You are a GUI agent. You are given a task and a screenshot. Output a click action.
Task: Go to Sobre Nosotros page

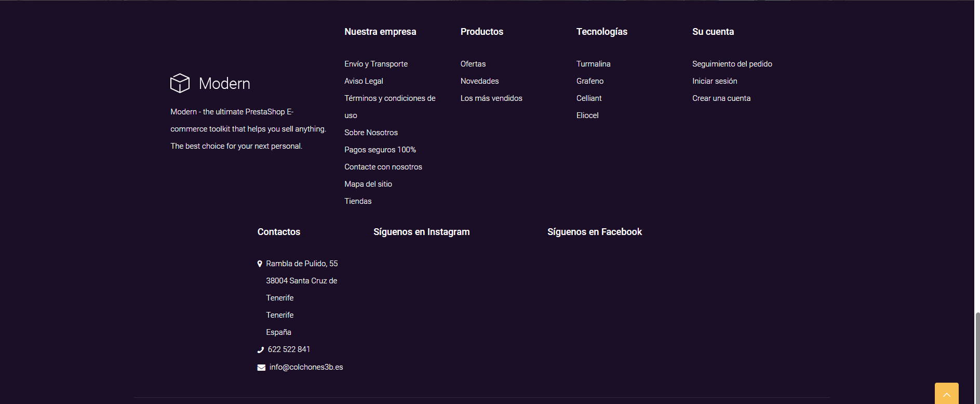(x=371, y=133)
